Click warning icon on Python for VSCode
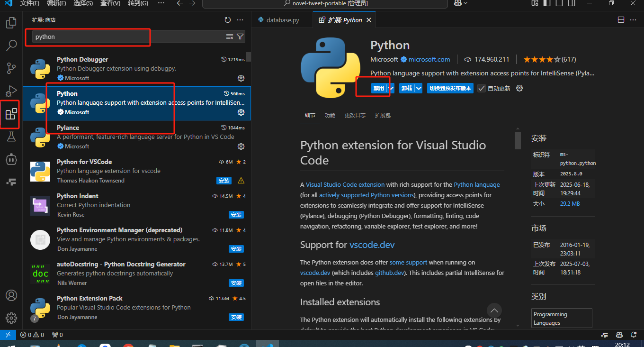The image size is (644, 347). click(x=241, y=181)
